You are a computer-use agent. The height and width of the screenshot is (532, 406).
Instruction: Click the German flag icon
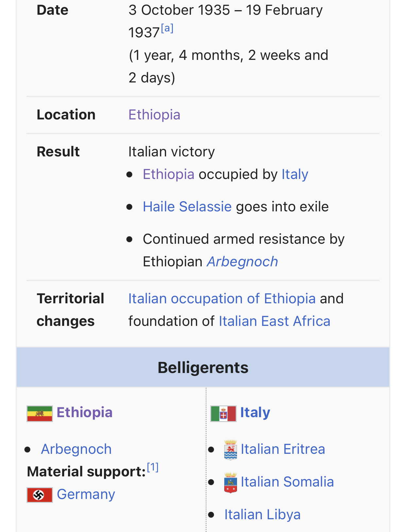click(40, 495)
